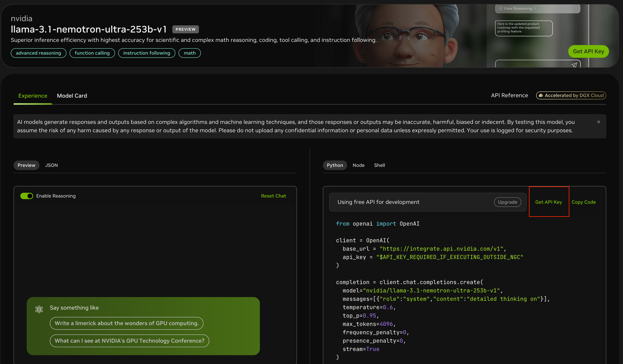Click Get API Key above the code
Screen dimensions: 623x364
coord(549,202)
